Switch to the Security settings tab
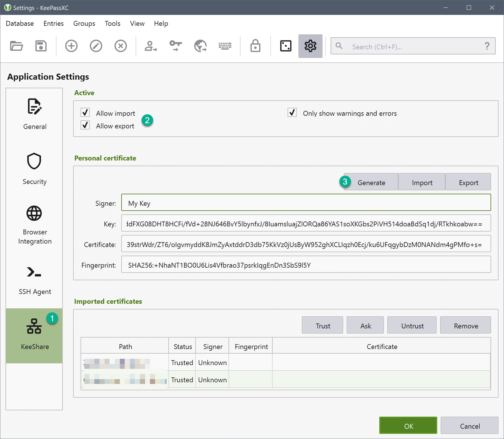The width and height of the screenshot is (504, 439). click(x=34, y=169)
